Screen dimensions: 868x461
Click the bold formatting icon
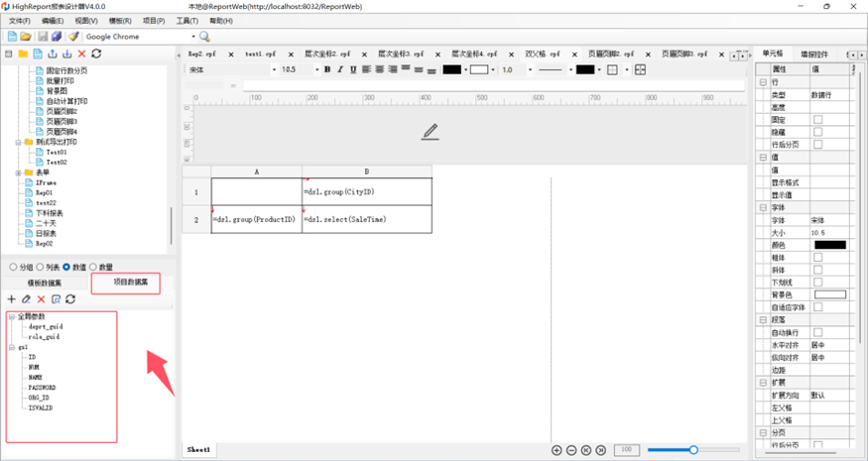coord(327,69)
